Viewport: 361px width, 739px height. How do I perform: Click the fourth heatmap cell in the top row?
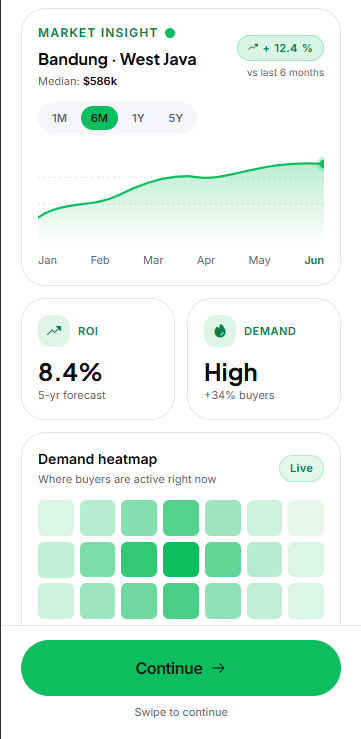181,518
